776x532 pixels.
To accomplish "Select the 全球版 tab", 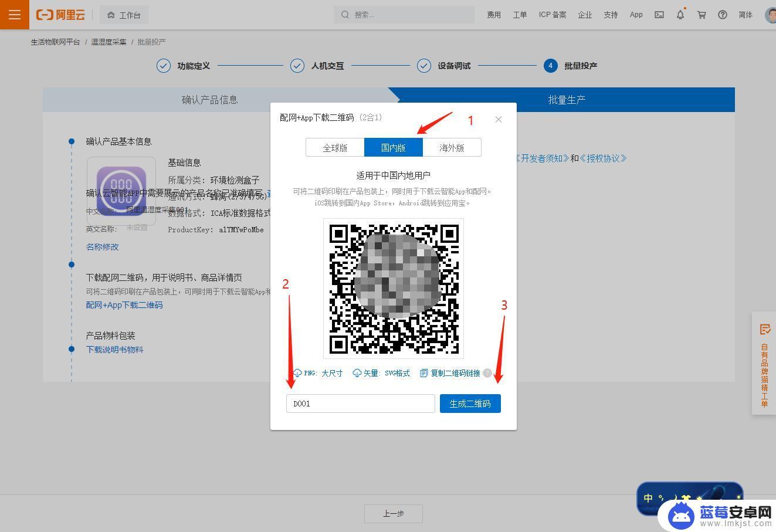I will click(x=335, y=148).
